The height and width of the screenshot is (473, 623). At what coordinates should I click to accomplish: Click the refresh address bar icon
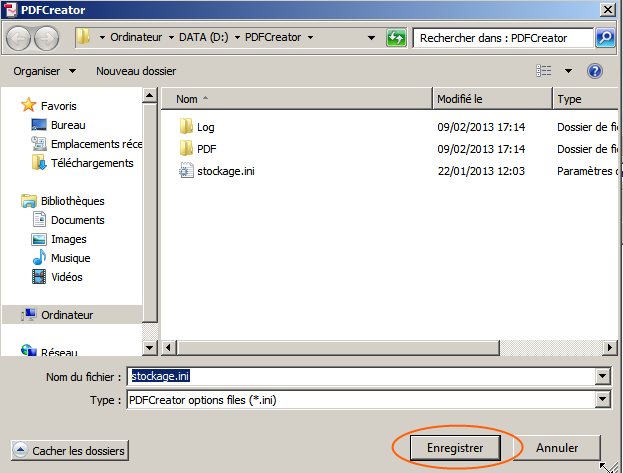click(x=397, y=39)
